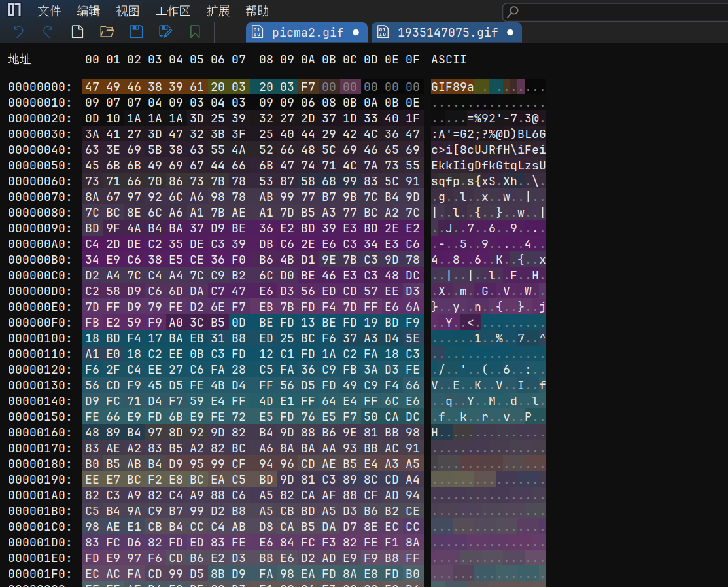Screen dimensions: 728x587
Task: Open a file via the folder icon
Action: 107,31
